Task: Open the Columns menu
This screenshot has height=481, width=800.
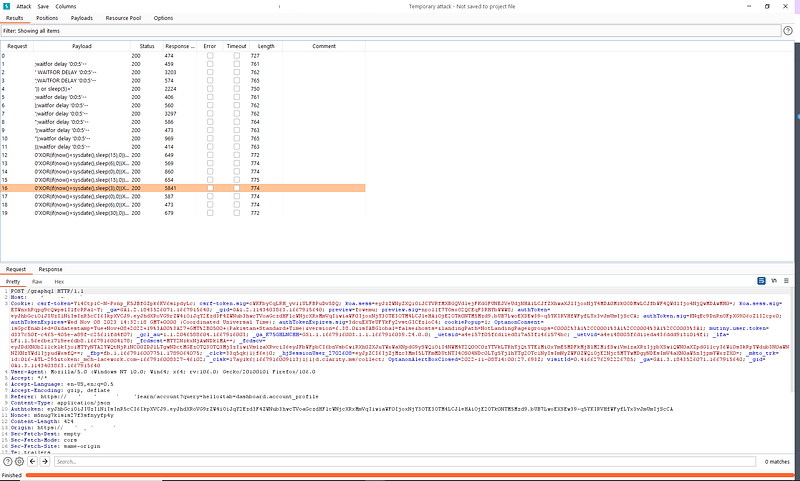Action: pos(66,7)
